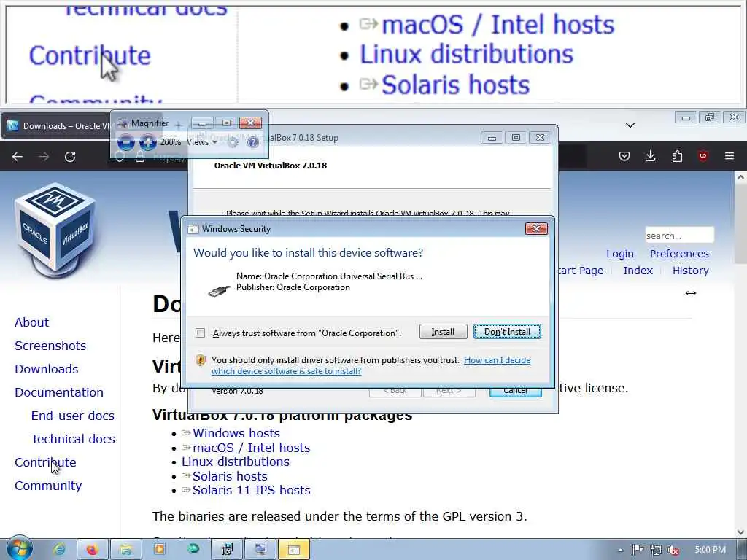Open the Solaris 11 IPS hosts link
The height and width of the screenshot is (560, 747).
pyautogui.click(x=251, y=490)
